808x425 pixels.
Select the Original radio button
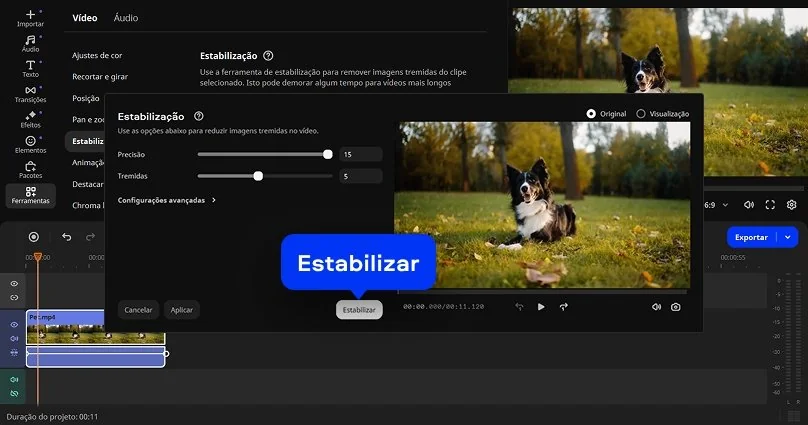[x=591, y=114]
